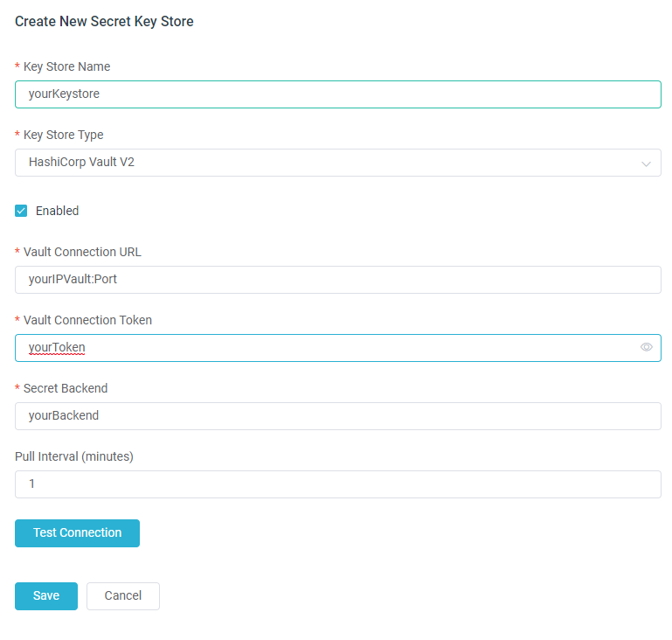Click into the Vault Connection URL field
This screenshot has height=640, width=672.
tap(337, 280)
